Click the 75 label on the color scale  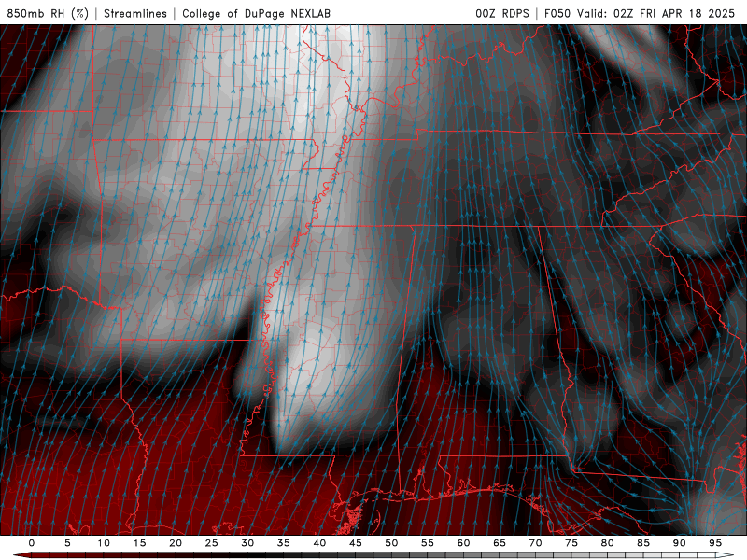(x=571, y=543)
